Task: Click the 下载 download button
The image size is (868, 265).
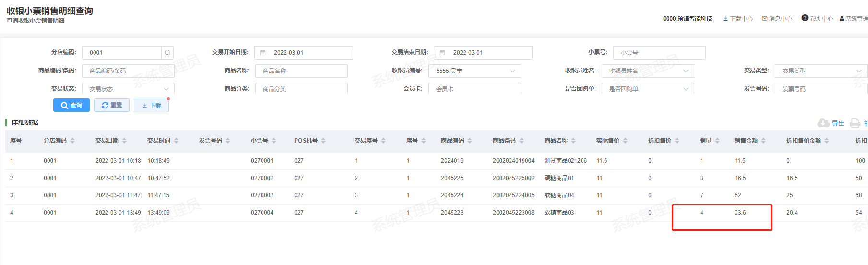Action: [151, 105]
